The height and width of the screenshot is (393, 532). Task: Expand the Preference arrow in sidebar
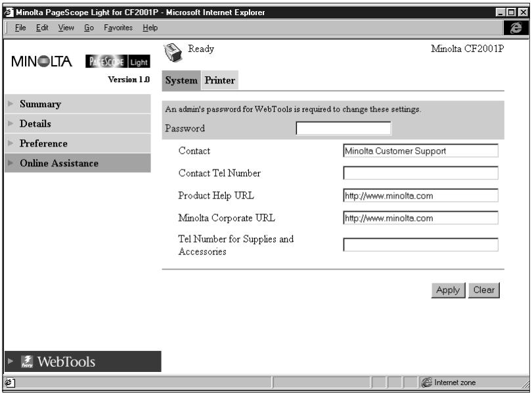(11, 143)
